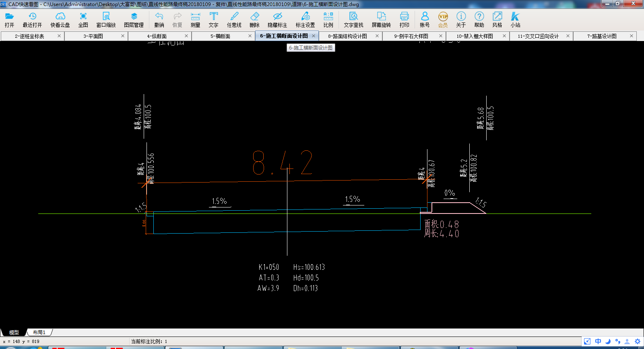Close the 8-路面结构设计图 tab

pos(377,36)
